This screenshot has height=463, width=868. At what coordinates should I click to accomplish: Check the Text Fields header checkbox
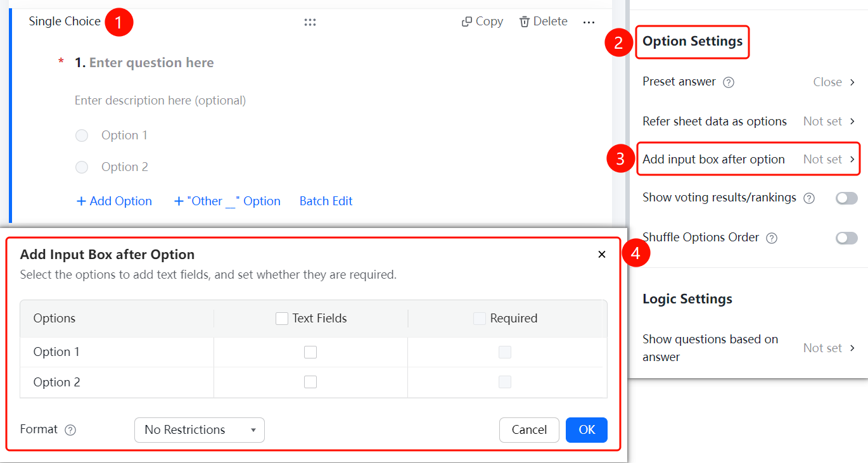[282, 319]
